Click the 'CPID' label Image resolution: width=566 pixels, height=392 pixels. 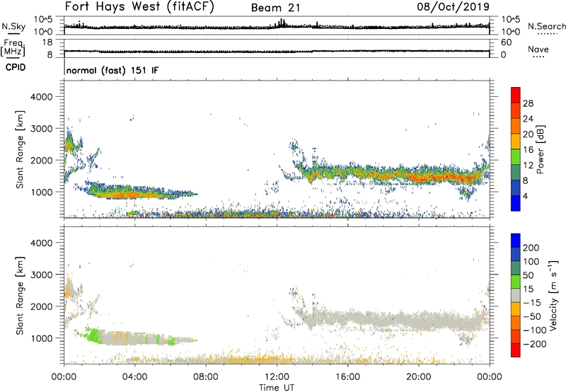(16, 67)
